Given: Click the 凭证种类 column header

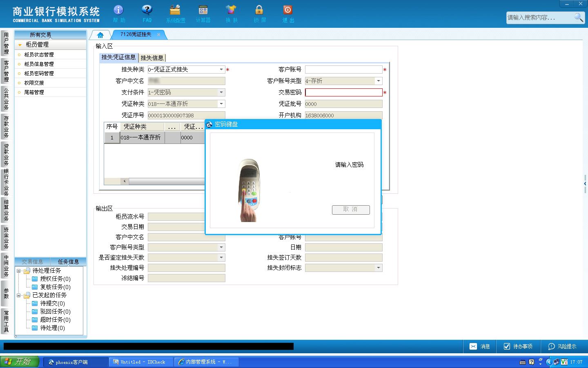Looking at the screenshot, I should tap(142, 127).
